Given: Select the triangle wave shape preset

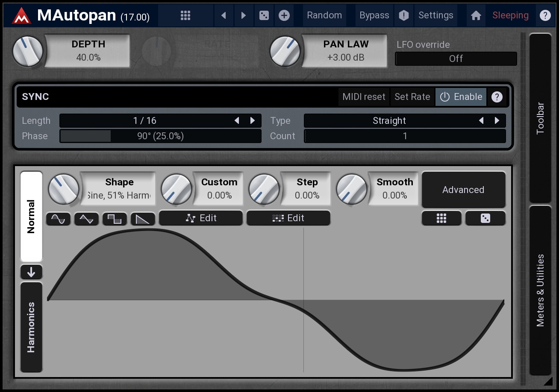Looking at the screenshot, I should (86, 219).
